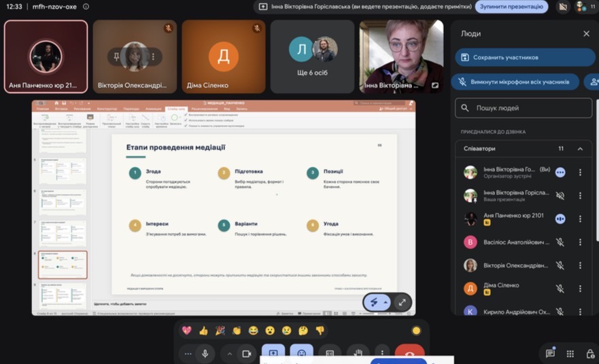
Task: Open the chat panel icon
Action: click(x=550, y=353)
